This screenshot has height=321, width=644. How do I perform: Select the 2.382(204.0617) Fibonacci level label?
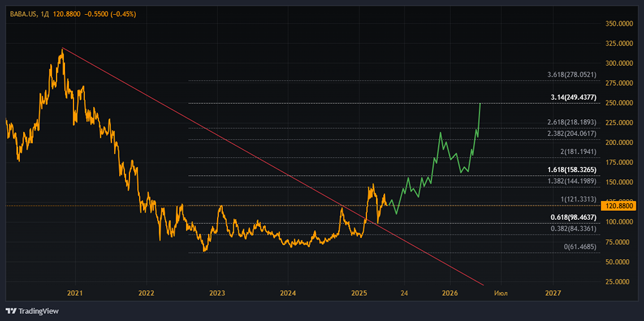coord(572,133)
